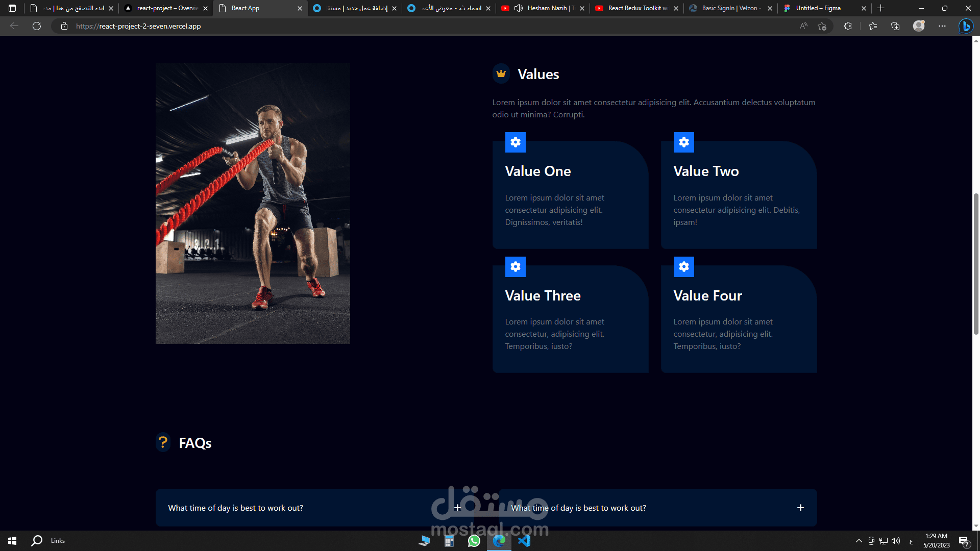Switch to React Redux Toolkit tab

click(637, 8)
